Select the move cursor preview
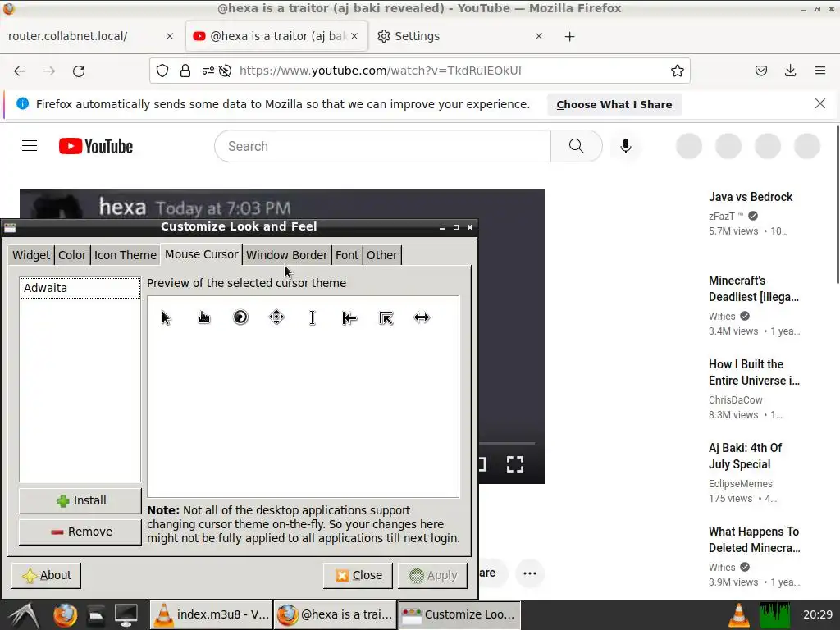Viewport: 840px width, 630px height. point(276,317)
